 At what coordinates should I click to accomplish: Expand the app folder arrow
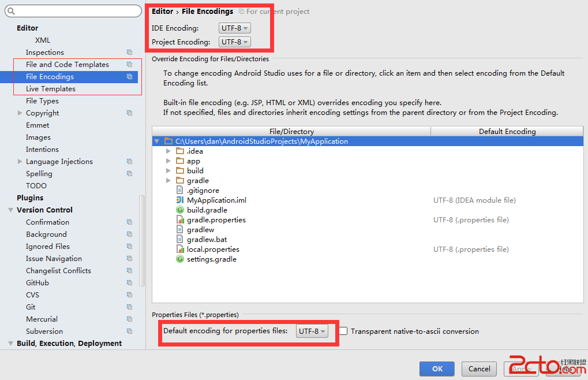click(168, 161)
